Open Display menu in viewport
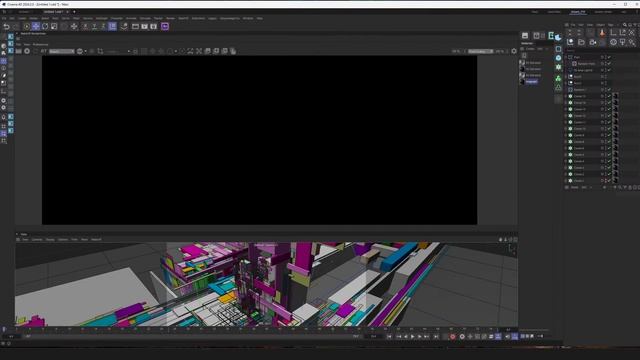Image resolution: width=640 pixels, height=360 pixels. point(50,240)
